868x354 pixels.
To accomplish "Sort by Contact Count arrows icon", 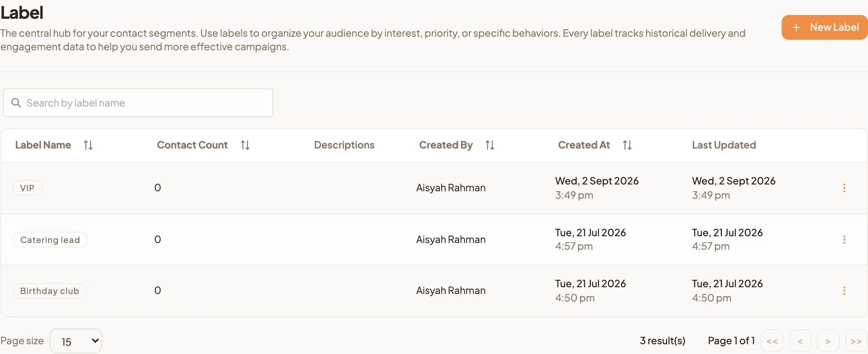I will pos(245,145).
